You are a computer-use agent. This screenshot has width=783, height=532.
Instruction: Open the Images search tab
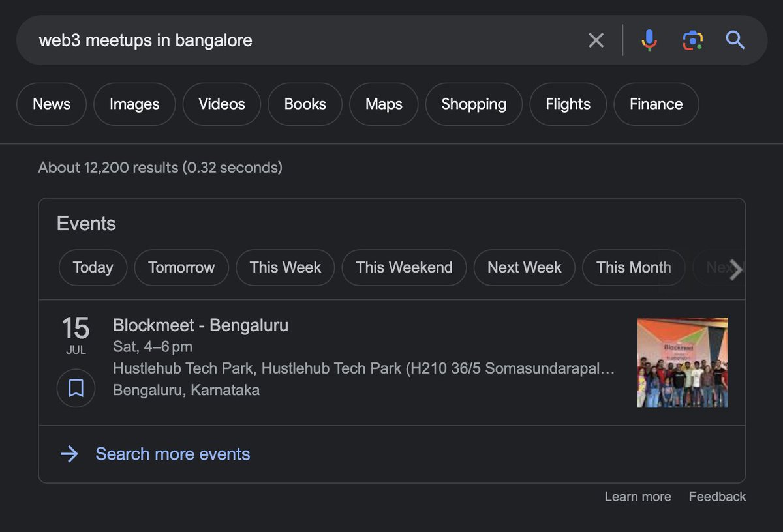[134, 104]
